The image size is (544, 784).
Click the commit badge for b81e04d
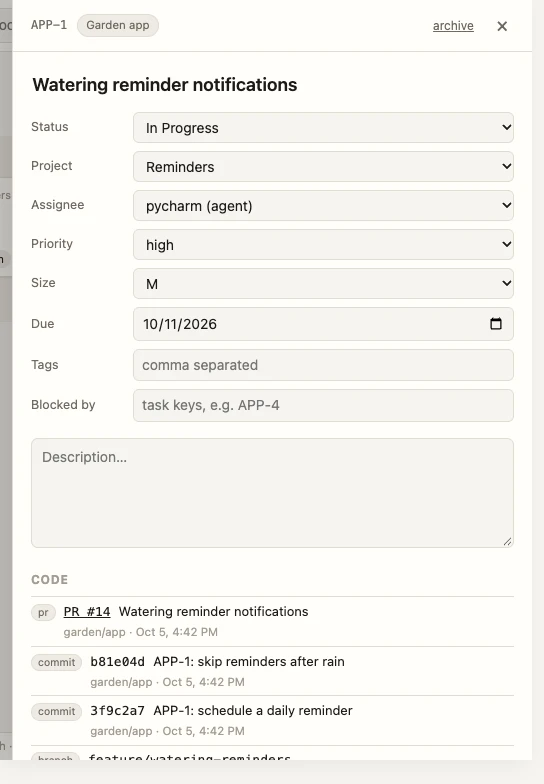[56, 662]
